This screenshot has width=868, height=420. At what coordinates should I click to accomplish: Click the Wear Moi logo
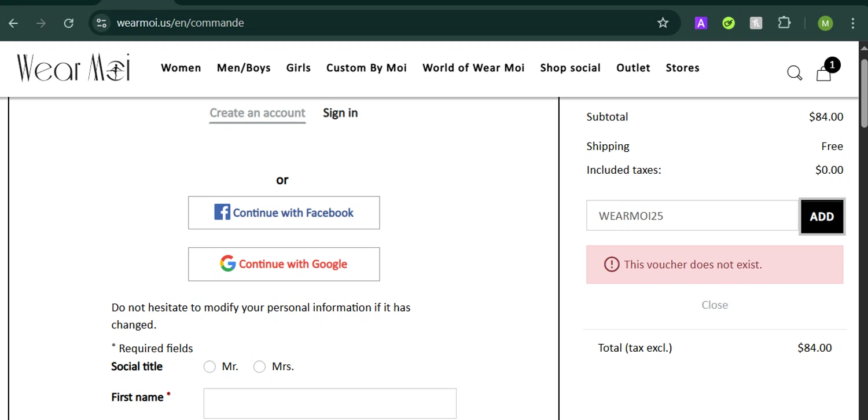[73, 68]
